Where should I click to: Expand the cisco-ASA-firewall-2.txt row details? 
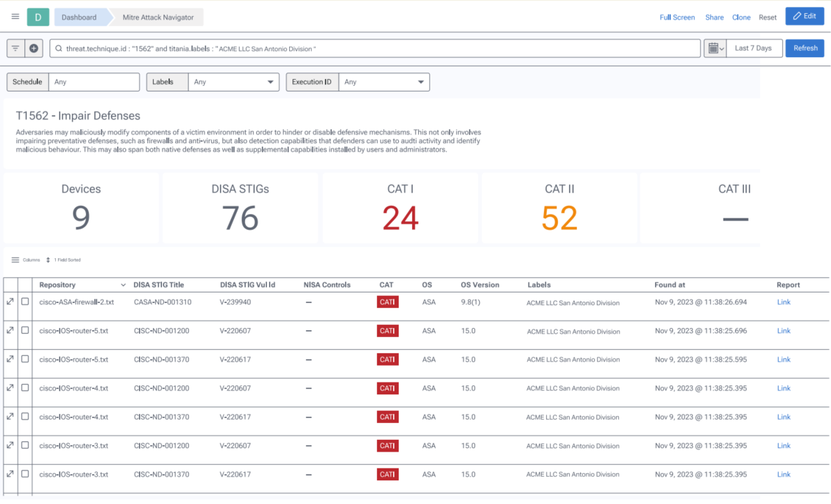(10, 302)
